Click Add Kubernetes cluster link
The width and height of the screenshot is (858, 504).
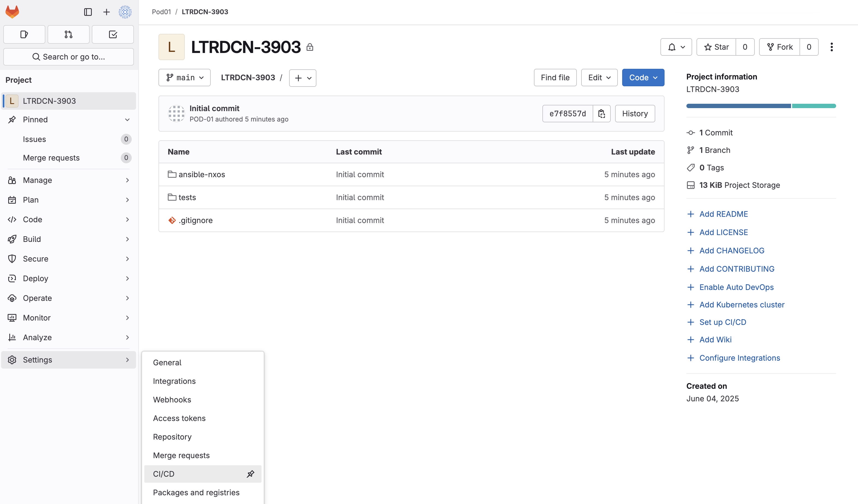(x=742, y=305)
